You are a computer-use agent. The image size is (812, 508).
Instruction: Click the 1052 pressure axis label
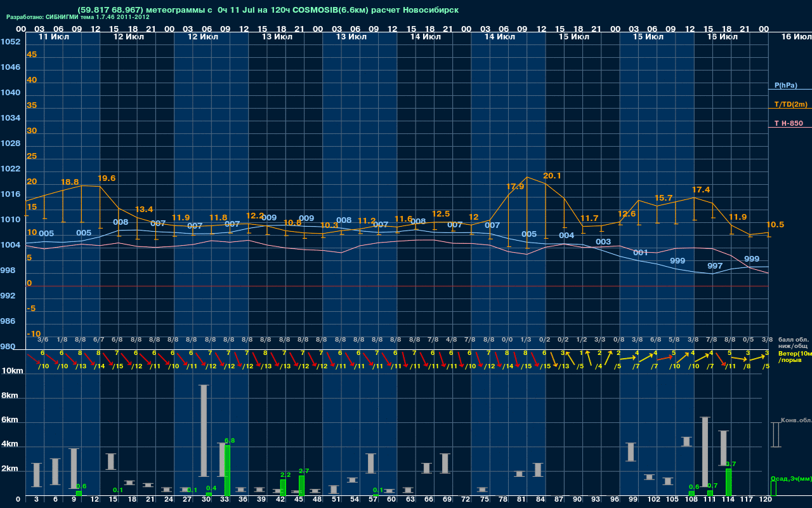tap(10, 42)
